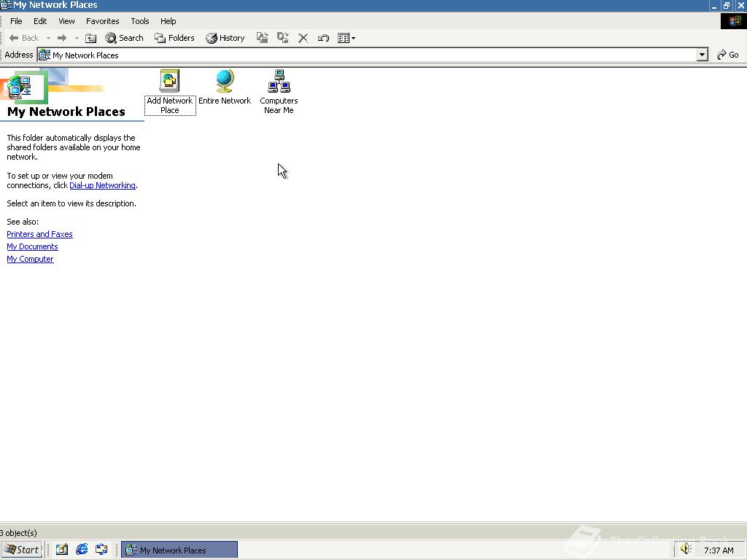Click the title bar system menu icon
Image resolution: width=747 pixels, height=560 pixels.
(6, 5)
